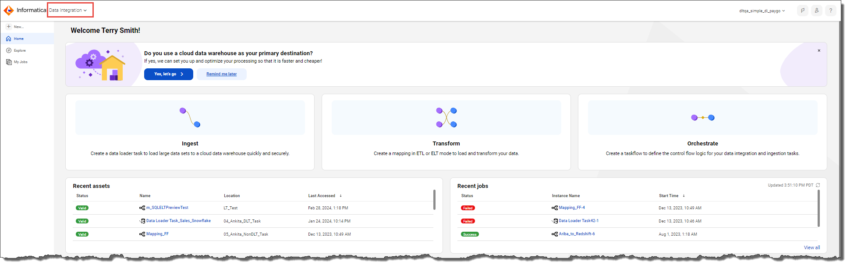This screenshot has height=265, width=868.
Task: Click the LT_Test location cell
Action: pos(230,208)
